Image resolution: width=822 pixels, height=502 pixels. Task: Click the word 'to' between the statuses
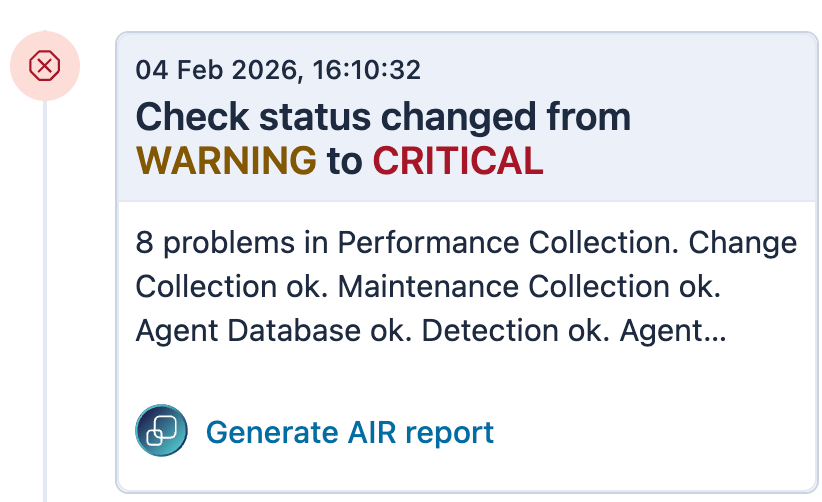(344, 160)
